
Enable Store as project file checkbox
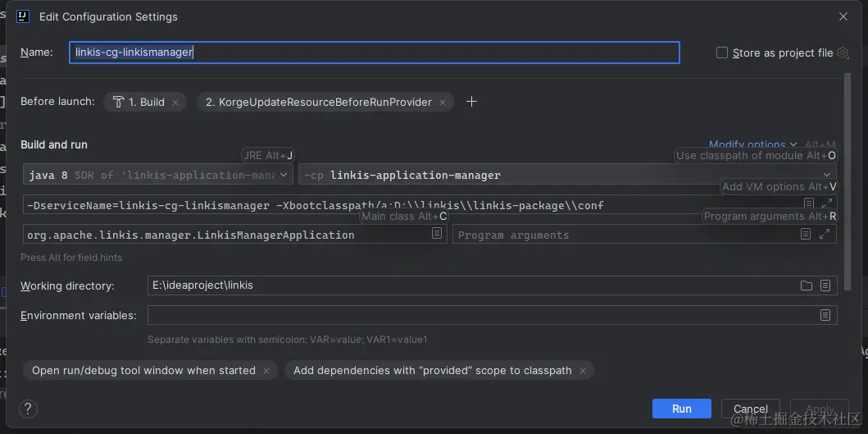pos(722,53)
